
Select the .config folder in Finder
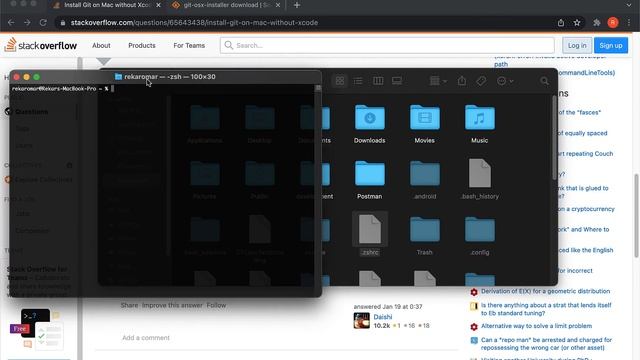coord(480,236)
